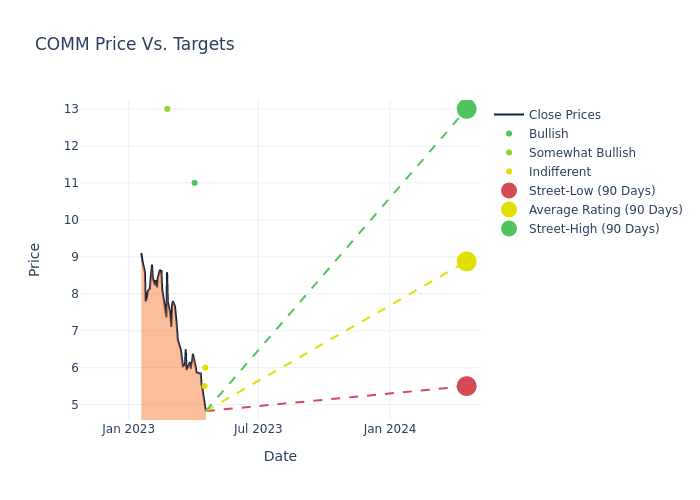Click the Date x-axis title
Screen dimensions: 700x500
click(280, 456)
